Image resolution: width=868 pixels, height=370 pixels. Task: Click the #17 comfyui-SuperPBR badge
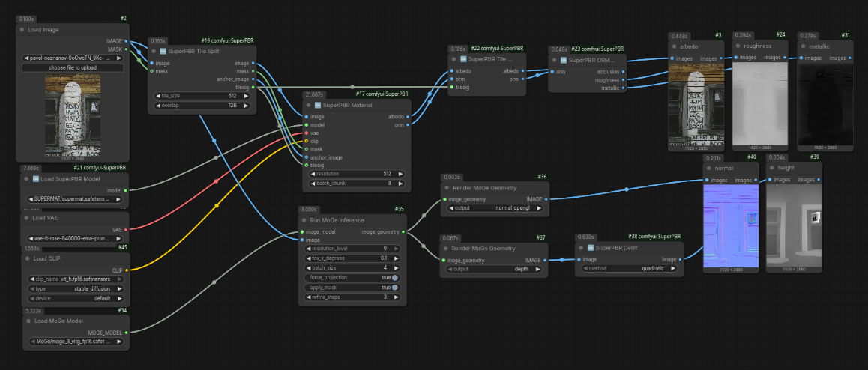click(x=382, y=94)
